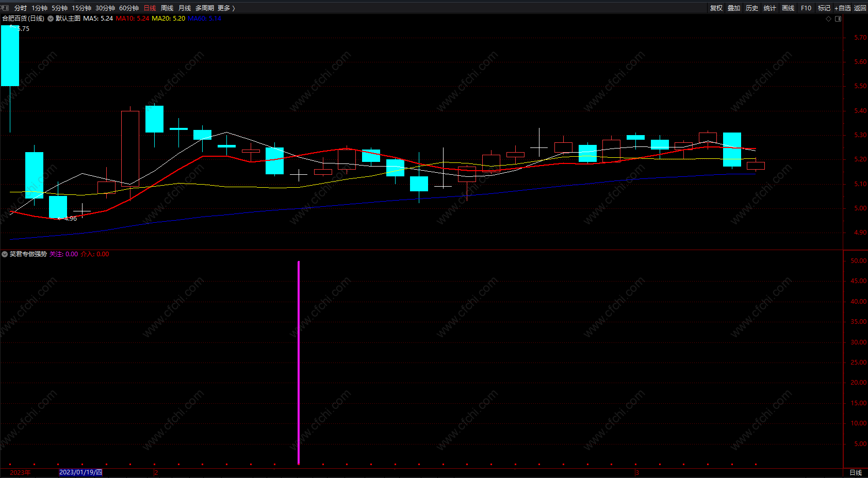Open the 多周期 multi-period view
The height and width of the screenshot is (478, 868).
205,8
